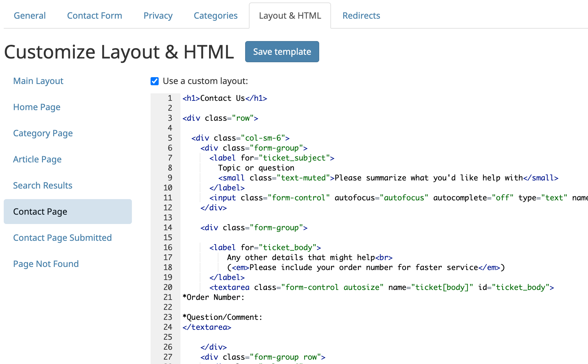Select Category Page template
Screen dimensions: 588x364
coord(43,133)
